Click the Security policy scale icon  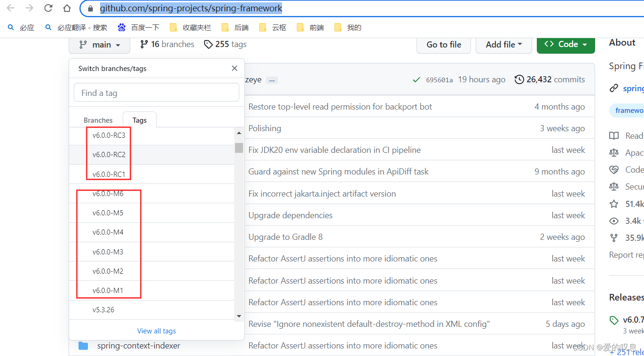pyautogui.click(x=614, y=187)
